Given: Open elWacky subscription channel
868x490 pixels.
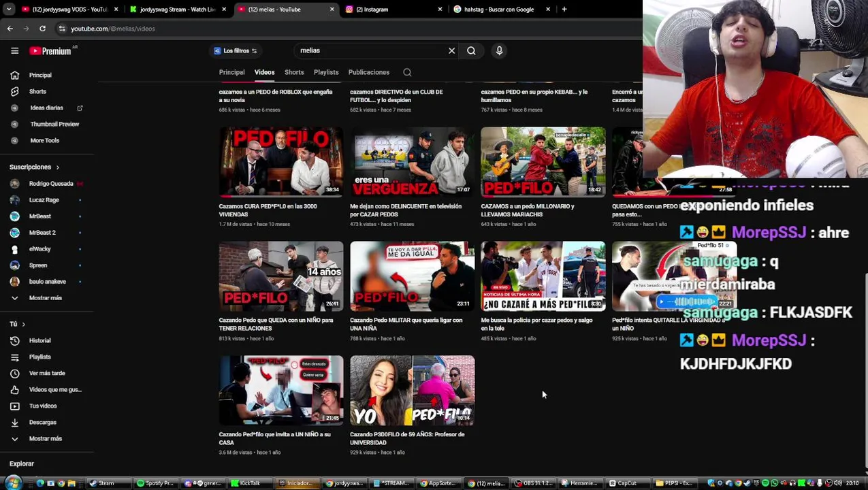Looking at the screenshot, I should pos(39,249).
